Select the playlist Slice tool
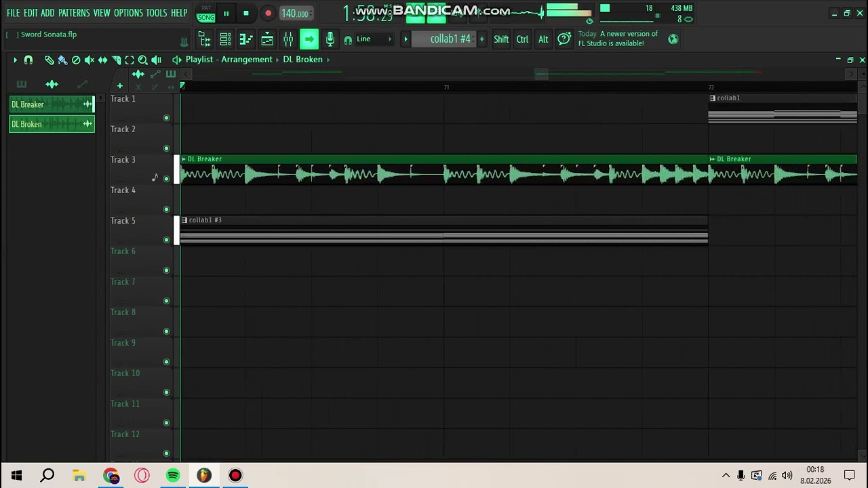 coord(117,60)
